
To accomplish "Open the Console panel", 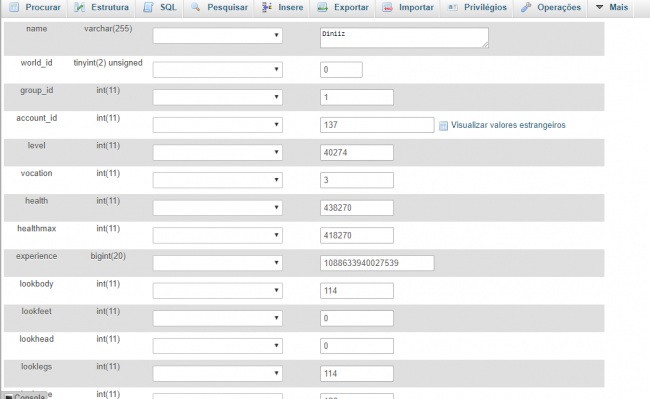I will (x=25, y=396).
